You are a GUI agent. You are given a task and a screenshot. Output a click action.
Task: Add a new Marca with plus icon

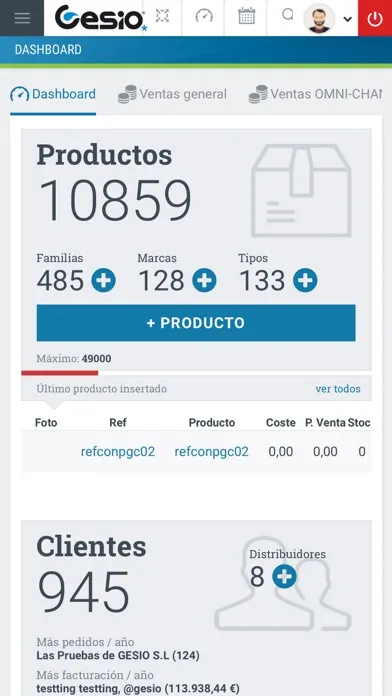pyautogui.click(x=204, y=281)
